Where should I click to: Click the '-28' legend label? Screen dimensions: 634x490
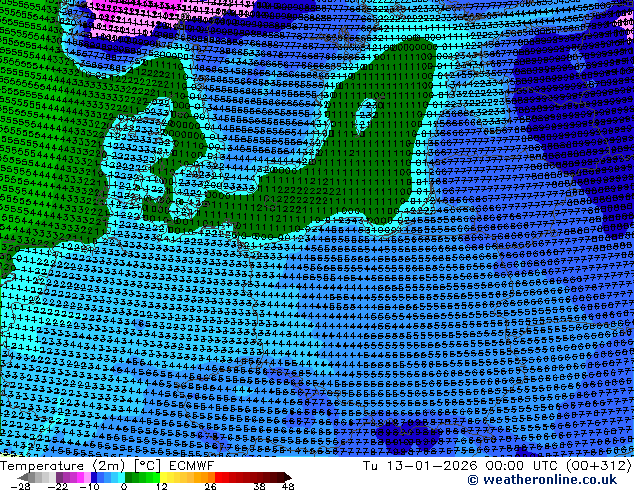point(20,486)
